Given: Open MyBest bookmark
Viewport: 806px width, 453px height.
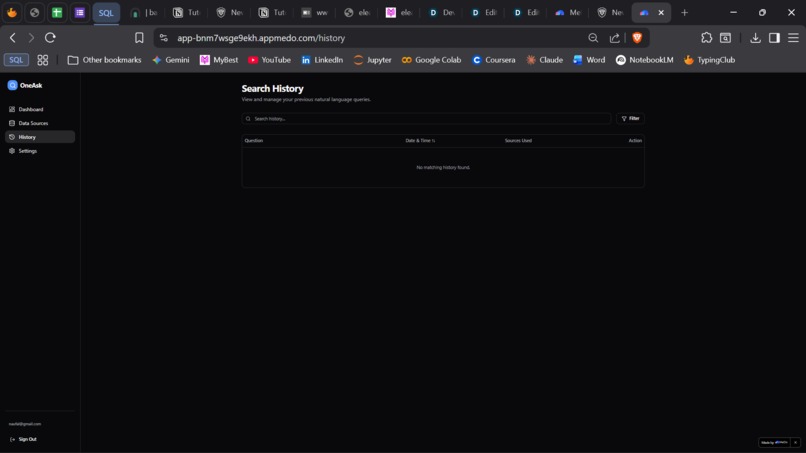Looking at the screenshot, I should point(219,60).
